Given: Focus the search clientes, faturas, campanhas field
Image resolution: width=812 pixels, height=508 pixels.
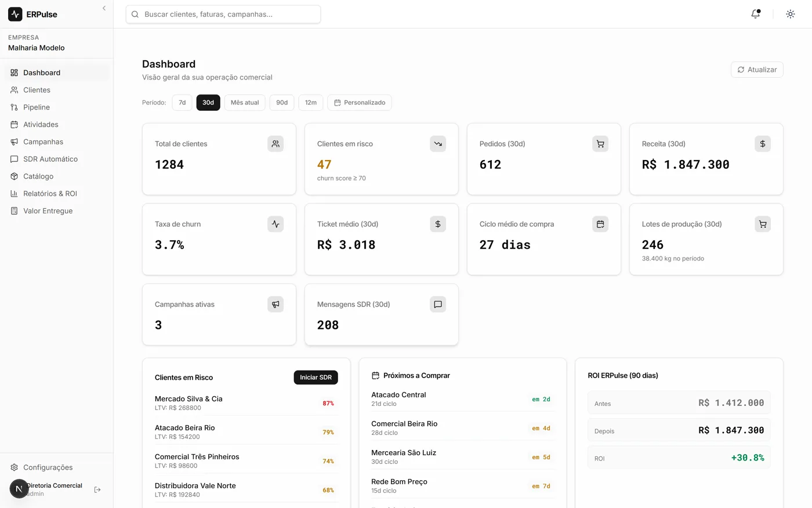Looking at the screenshot, I should coord(223,14).
